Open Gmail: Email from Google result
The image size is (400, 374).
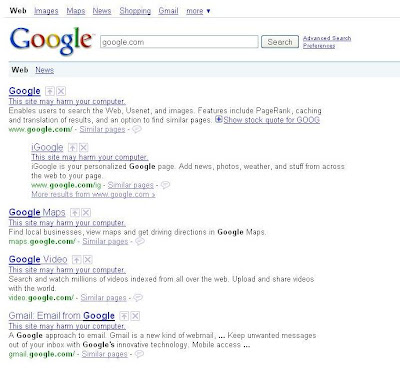(62, 316)
